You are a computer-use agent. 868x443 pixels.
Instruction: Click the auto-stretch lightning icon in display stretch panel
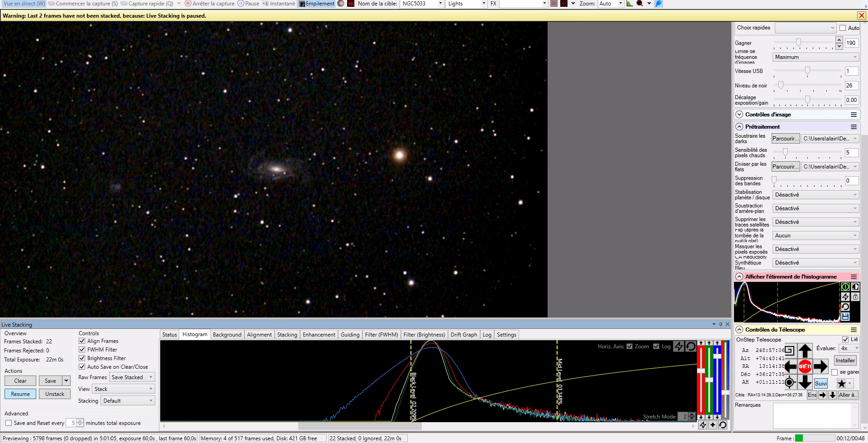click(x=845, y=297)
